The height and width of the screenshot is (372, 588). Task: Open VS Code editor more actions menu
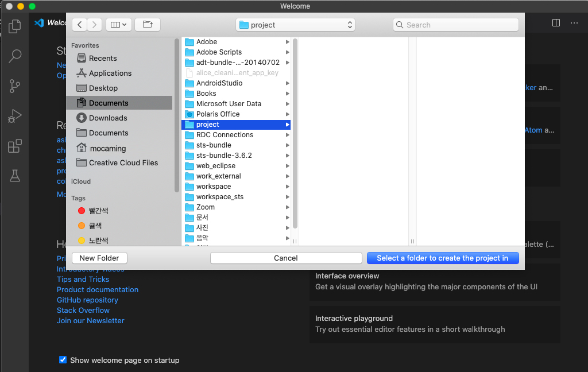click(574, 23)
